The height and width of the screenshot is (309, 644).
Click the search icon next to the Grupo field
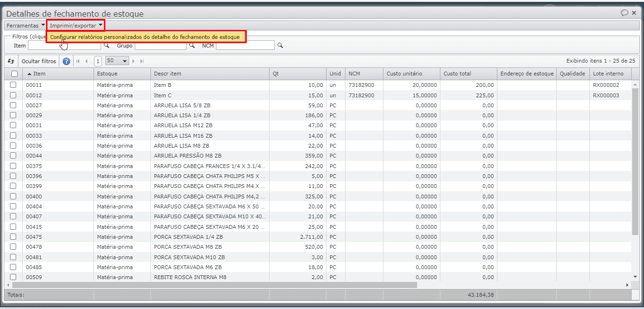(192, 46)
